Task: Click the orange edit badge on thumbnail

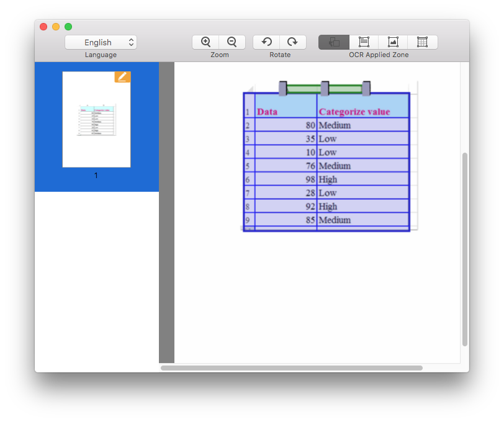Action: pos(122,77)
